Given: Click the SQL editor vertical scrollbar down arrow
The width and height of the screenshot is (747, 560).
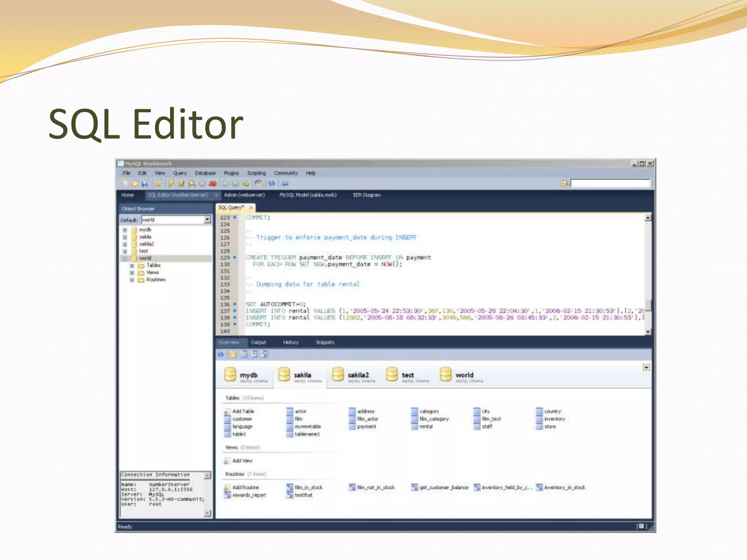Looking at the screenshot, I should 648,331.
